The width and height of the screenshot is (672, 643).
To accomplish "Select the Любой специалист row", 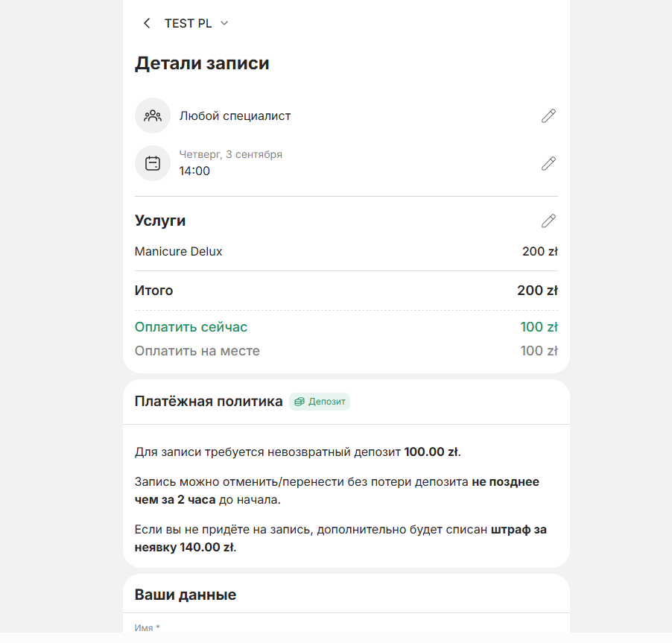I will point(346,115).
